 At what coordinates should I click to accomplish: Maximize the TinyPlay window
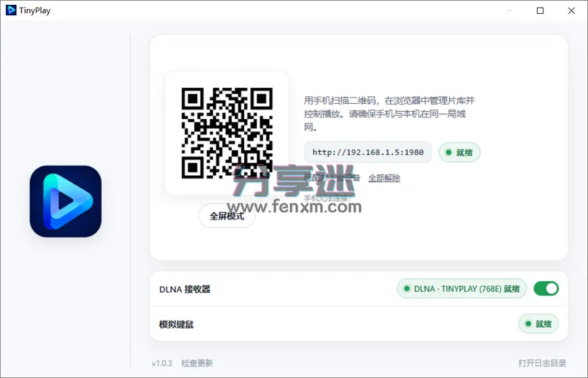pyautogui.click(x=540, y=10)
